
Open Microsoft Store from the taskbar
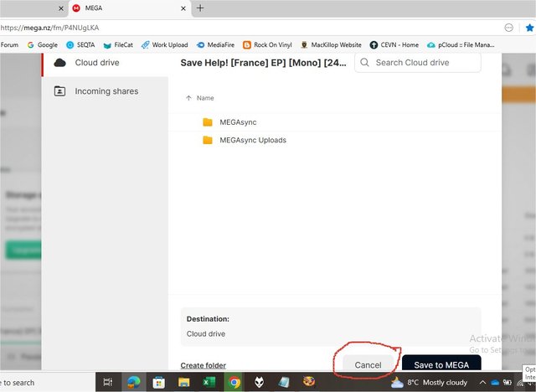158,382
